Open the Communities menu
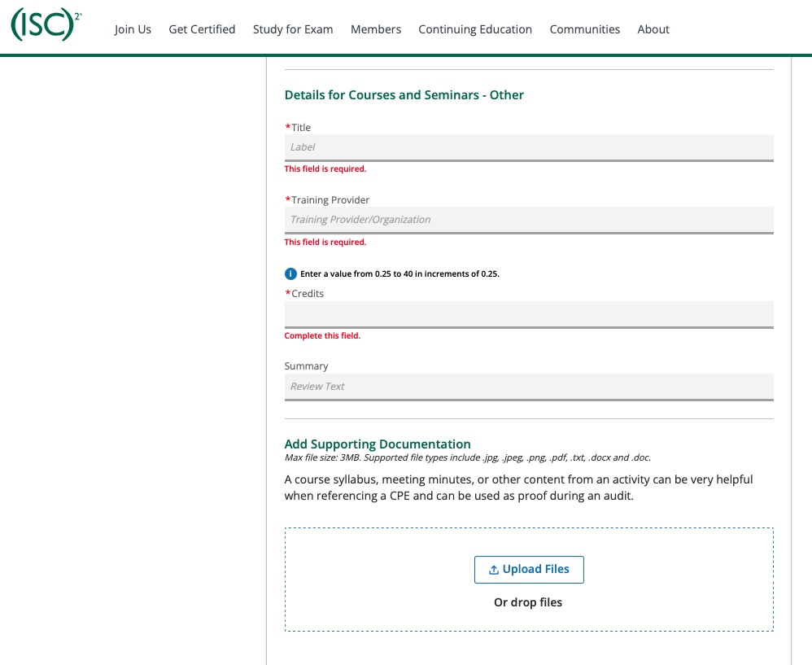 point(585,29)
